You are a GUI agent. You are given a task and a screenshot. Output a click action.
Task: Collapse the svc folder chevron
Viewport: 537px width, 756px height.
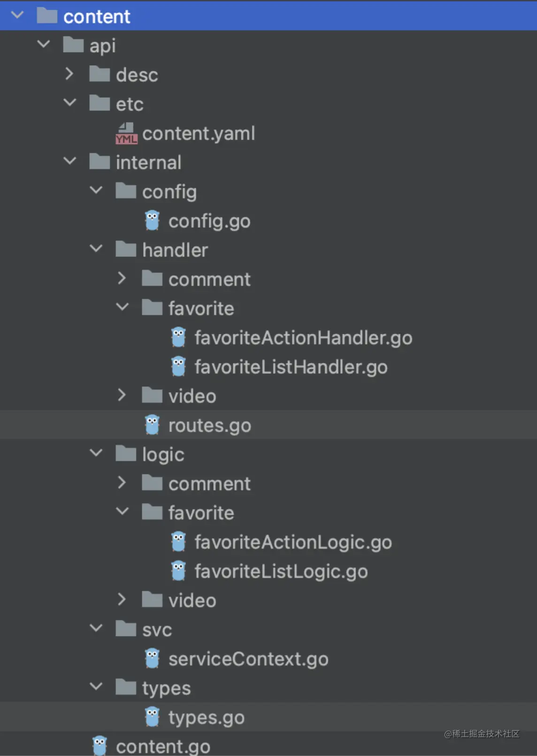point(96,628)
